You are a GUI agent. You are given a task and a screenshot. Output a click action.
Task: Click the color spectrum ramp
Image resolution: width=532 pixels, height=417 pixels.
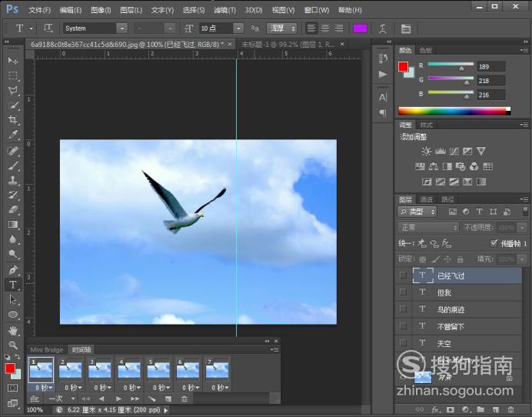pos(454,111)
